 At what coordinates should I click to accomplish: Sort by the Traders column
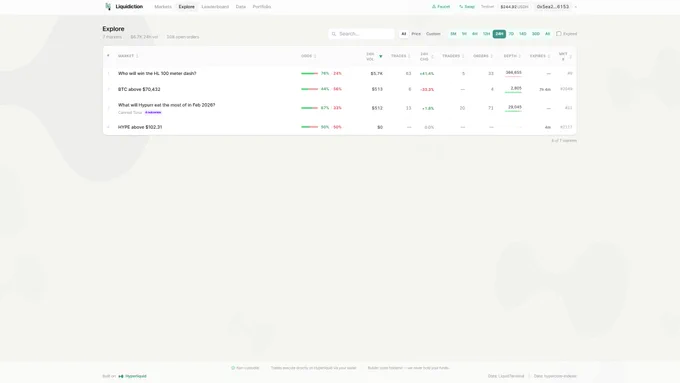(x=453, y=56)
